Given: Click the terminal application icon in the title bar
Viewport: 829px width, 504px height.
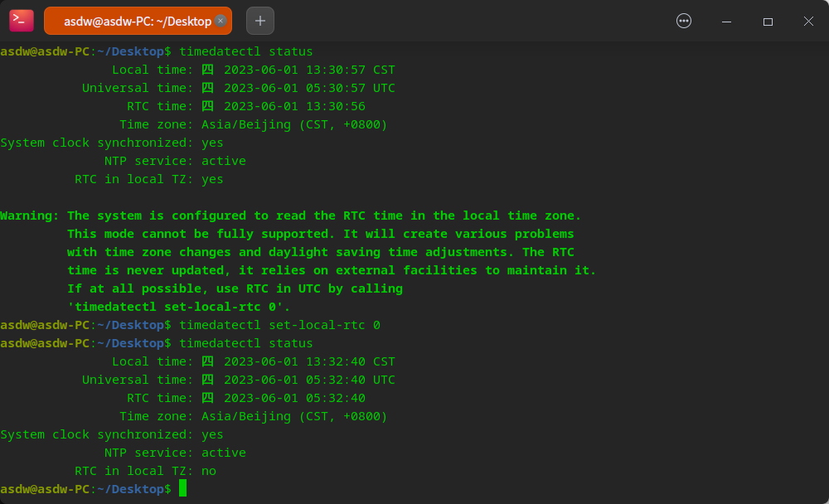Looking at the screenshot, I should point(22,21).
